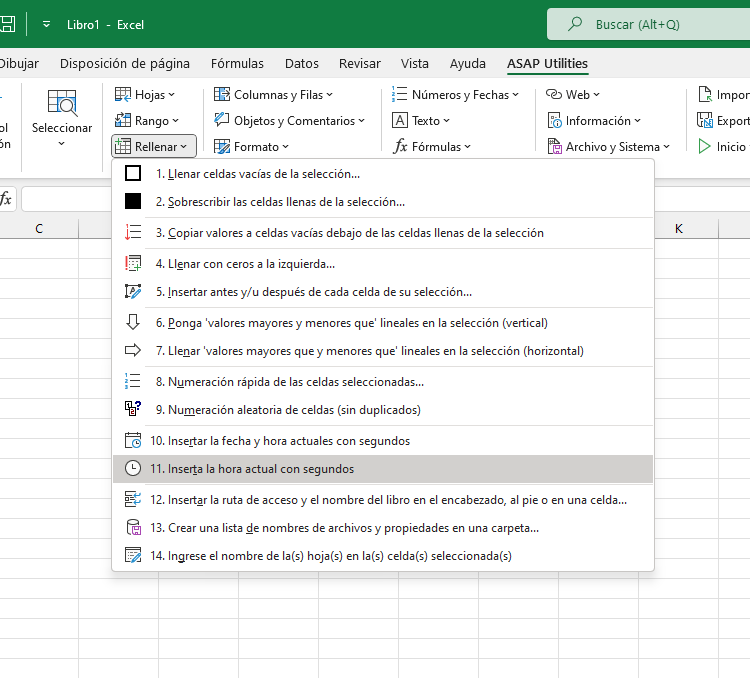Click the Seleccionar magnifier icon

click(62, 103)
